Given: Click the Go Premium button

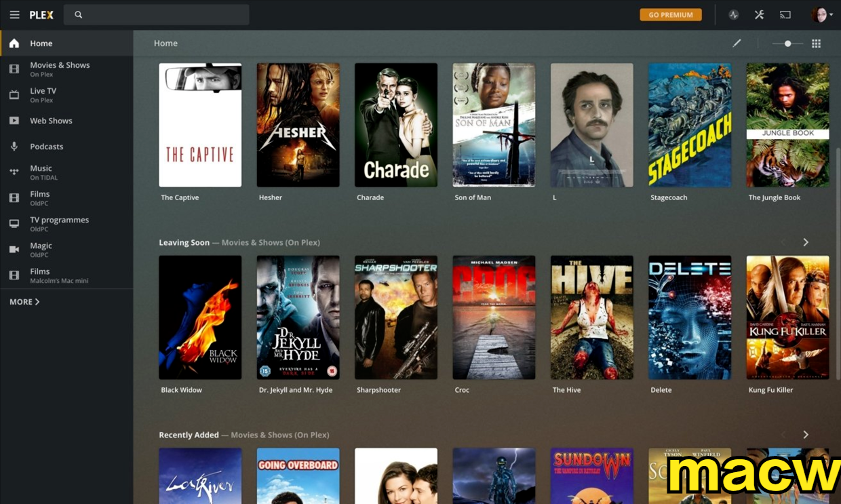Looking at the screenshot, I should click(670, 15).
